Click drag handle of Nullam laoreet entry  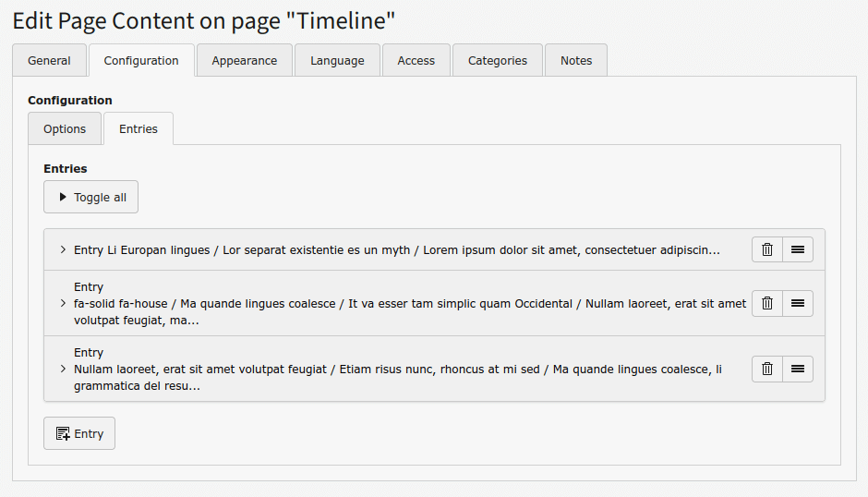pyautogui.click(x=798, y=369)
